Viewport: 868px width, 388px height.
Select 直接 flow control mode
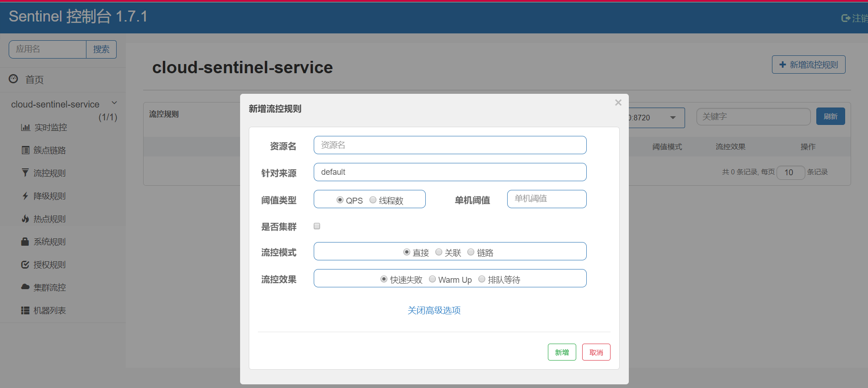[x=407, y=252]
